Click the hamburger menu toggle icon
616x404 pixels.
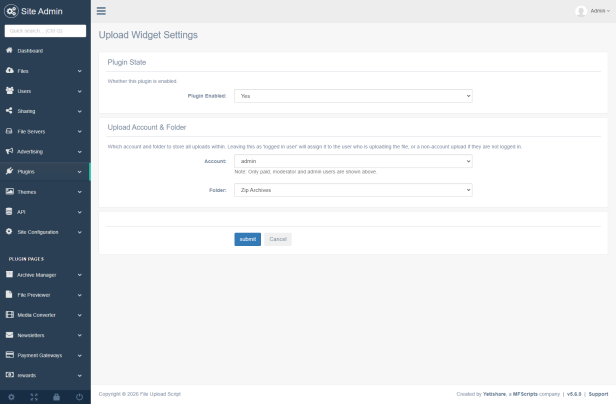(x=102, y=11)
